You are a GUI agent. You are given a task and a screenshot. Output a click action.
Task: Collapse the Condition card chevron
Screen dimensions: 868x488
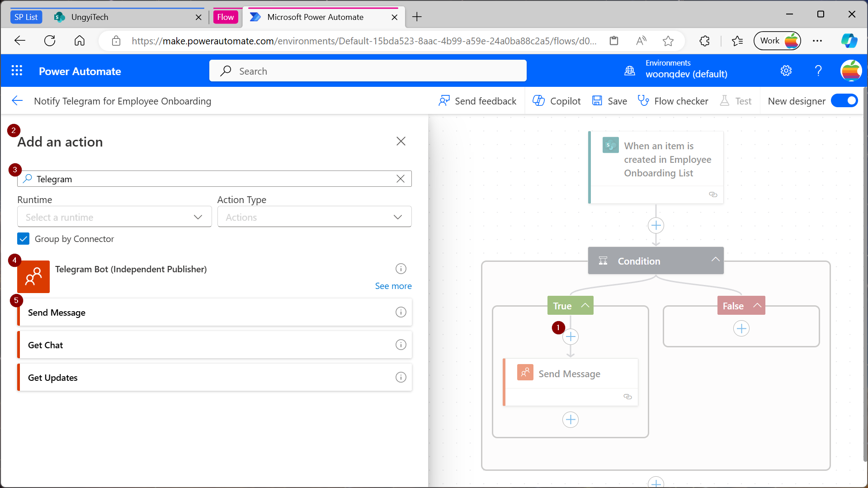click(715, 260)
